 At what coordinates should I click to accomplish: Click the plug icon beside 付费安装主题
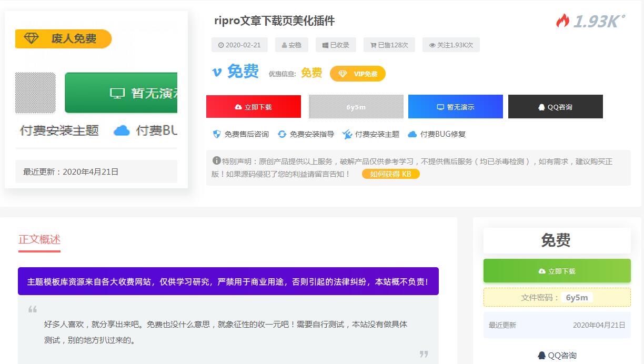347,134
